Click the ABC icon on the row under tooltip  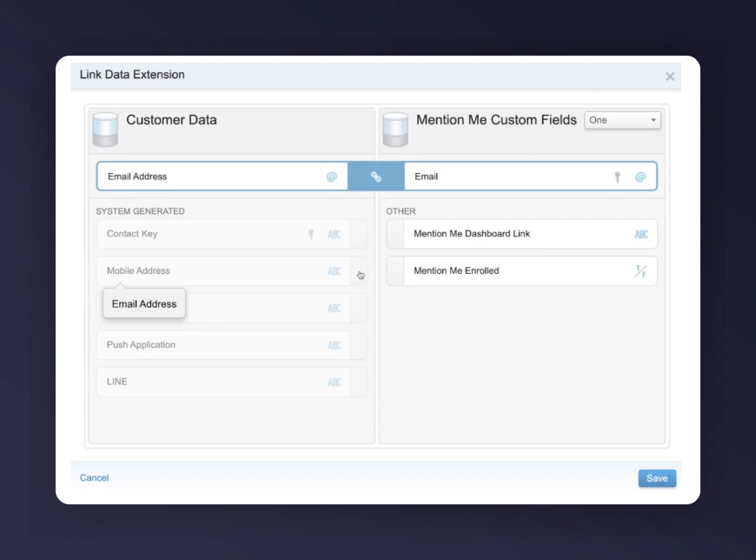point(335,309)
